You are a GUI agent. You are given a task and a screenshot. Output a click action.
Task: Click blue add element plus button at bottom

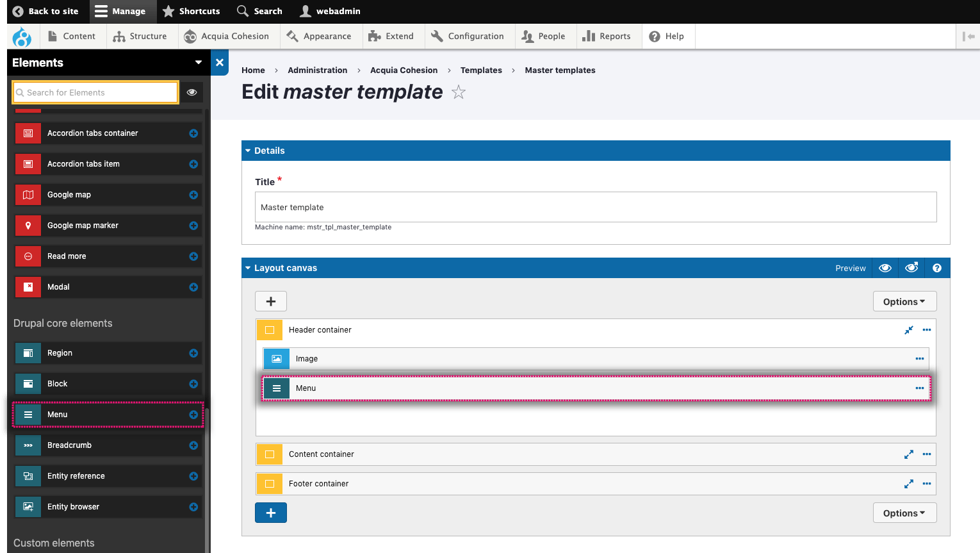271,513
